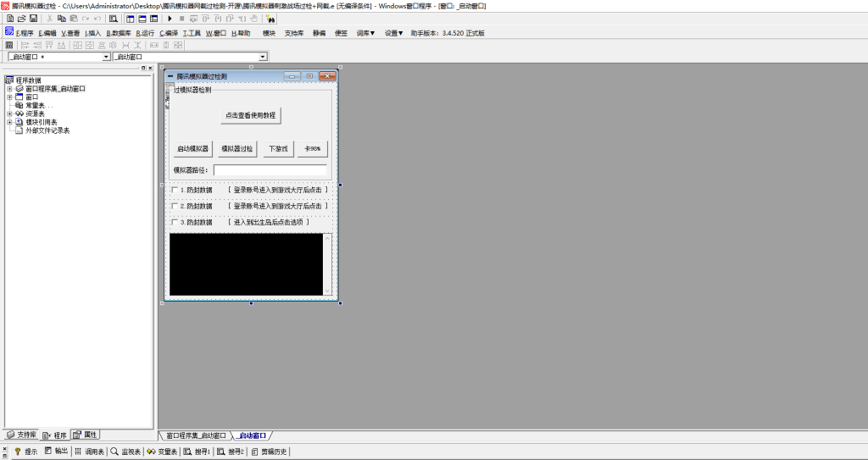Click the black edit box vertical scrollbar
868x460 pixels.
click(327, 264)
